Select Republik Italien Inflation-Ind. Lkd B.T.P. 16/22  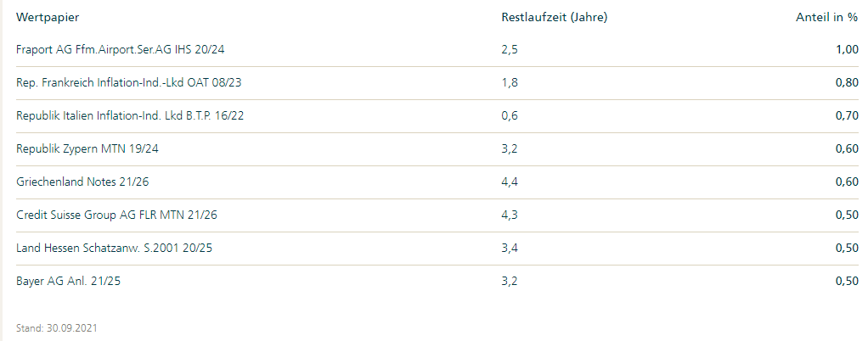click(x=130, y=116)
